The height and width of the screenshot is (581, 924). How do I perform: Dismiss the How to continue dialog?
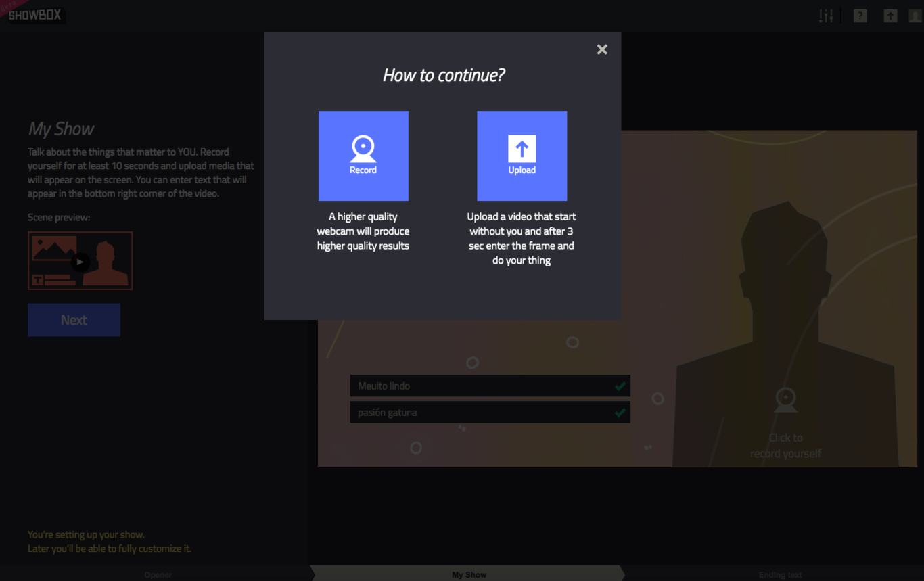click(602, 49)
